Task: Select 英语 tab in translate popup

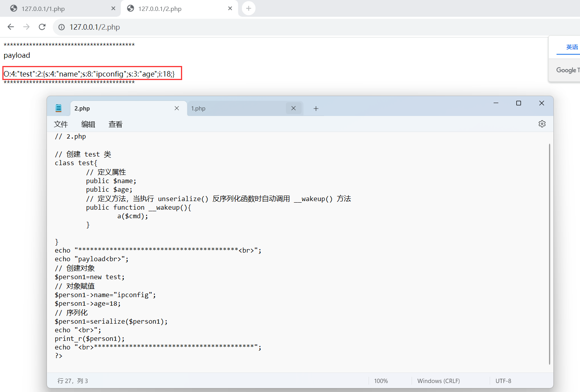Action: click(x=572, y=47)
